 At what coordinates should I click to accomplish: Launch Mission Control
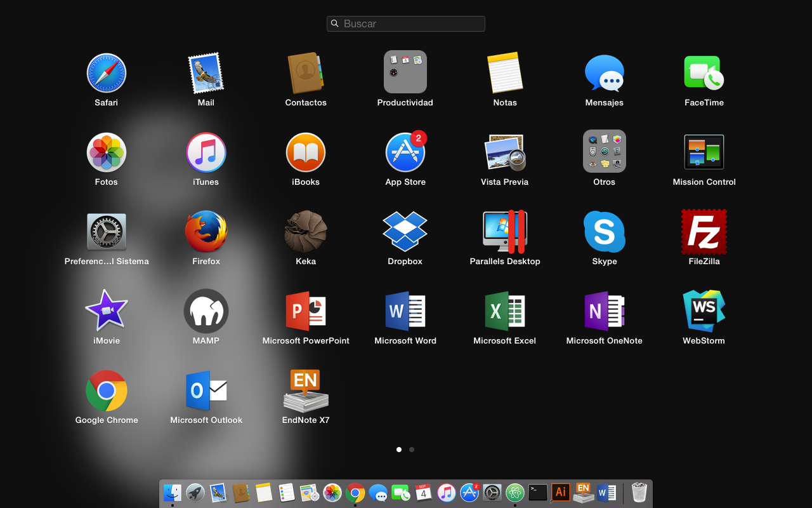coord(704,152)
